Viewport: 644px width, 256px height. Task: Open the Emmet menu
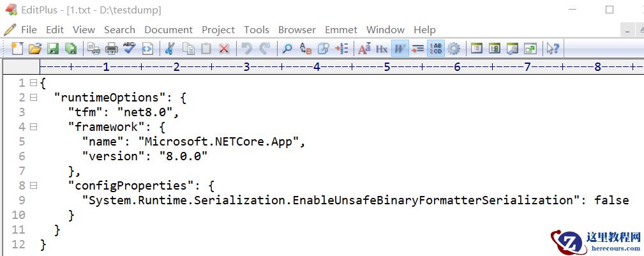pyautogui.click(x=341, y=29)
